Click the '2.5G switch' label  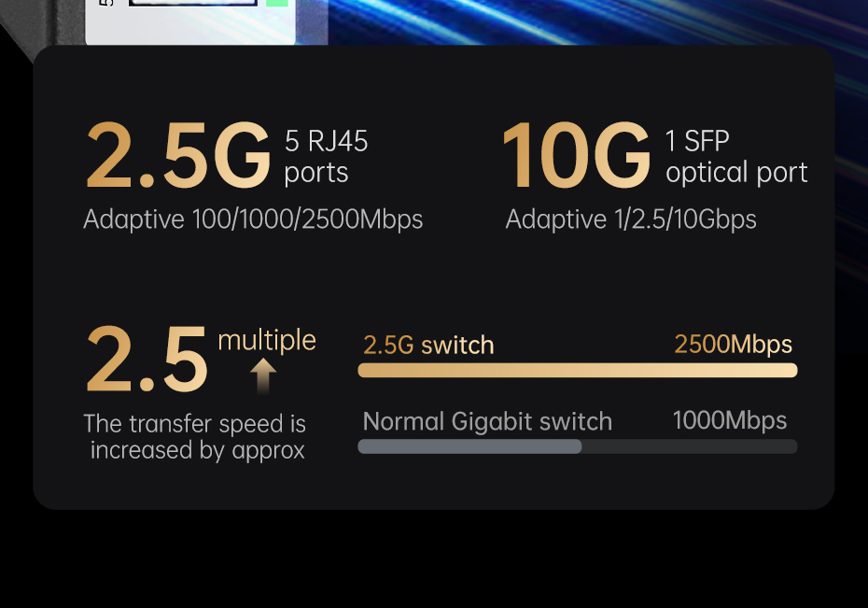pyautogui.click(x=428, y=346)
